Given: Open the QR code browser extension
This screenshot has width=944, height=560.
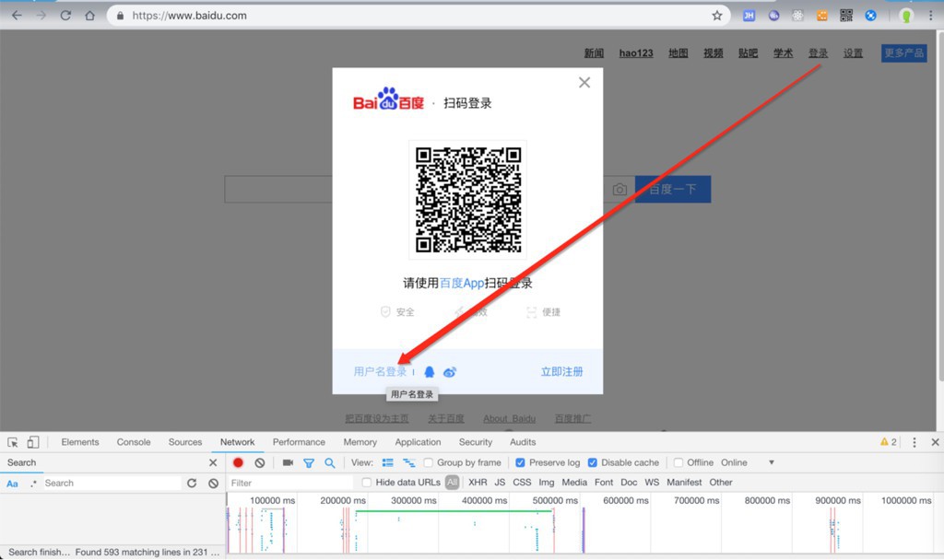Looking at the screenshot, I should coord(846,16).
